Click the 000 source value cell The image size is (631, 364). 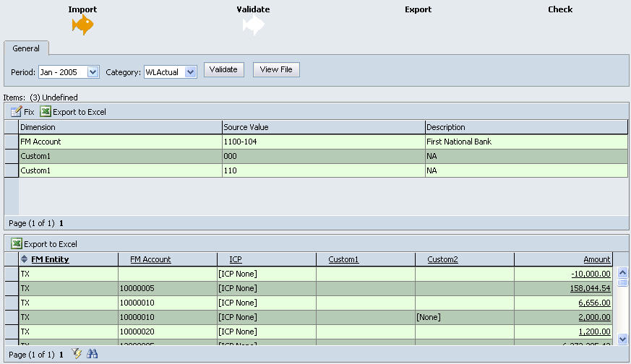coord(324,156)
